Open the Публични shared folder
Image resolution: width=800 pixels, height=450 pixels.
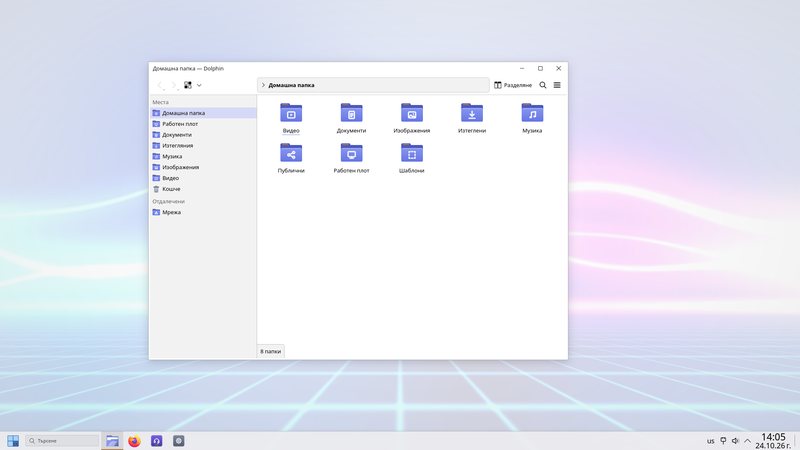click(x=291, y=153)
